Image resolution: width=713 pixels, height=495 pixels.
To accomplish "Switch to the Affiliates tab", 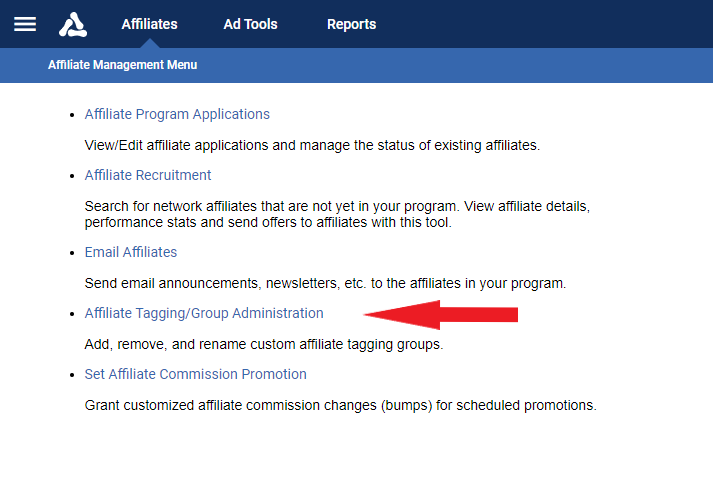I will click(149, 24).
